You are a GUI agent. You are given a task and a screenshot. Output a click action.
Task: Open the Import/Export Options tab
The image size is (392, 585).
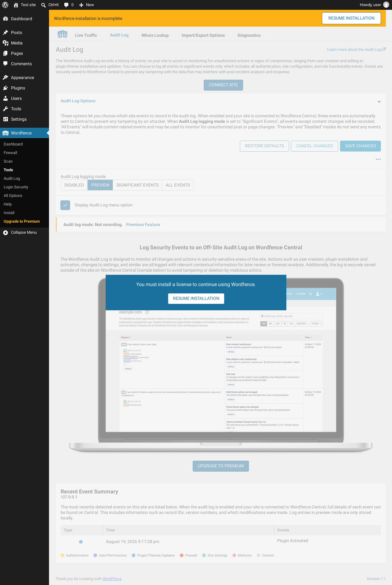pos(203,35)
